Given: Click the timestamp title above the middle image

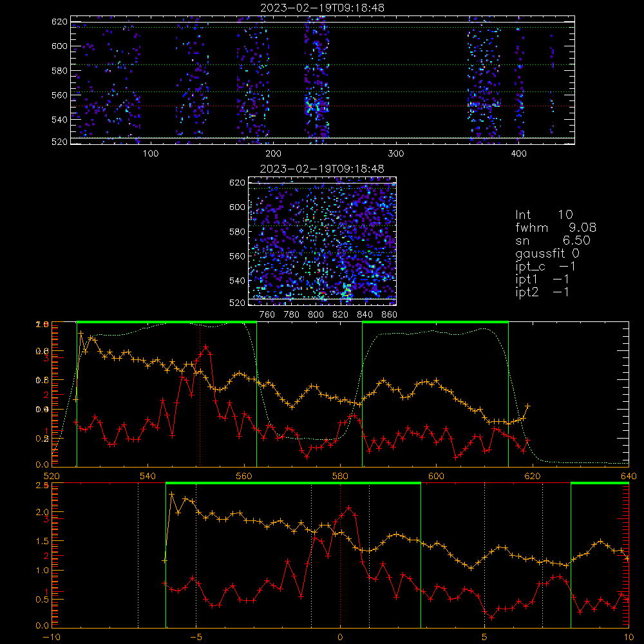Looking at the screenshot, I should (323, 169).
